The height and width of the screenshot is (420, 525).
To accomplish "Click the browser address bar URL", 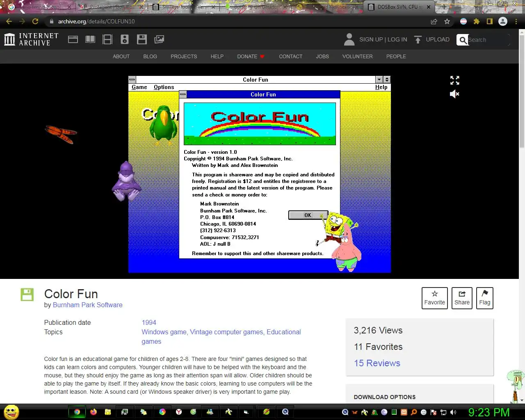I will (96, 21).
